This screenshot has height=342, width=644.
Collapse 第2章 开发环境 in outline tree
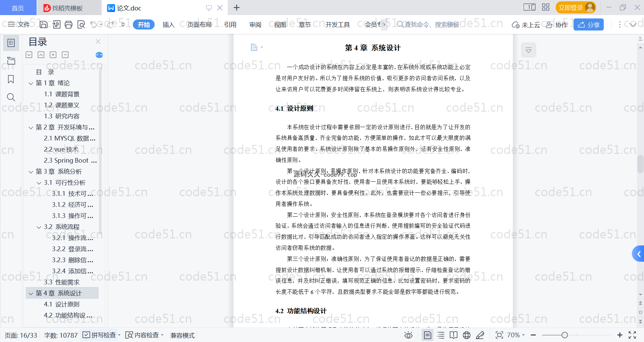31,128
